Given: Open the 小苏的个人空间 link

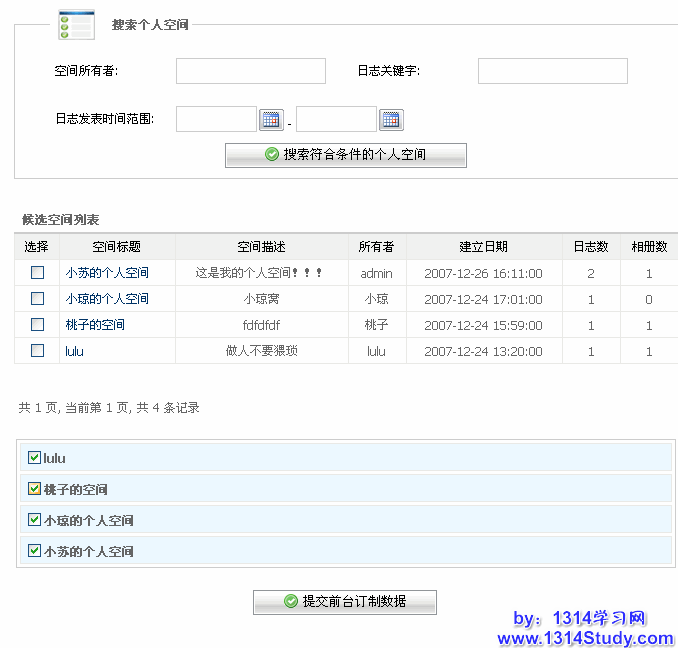Looking at the screenshot, I should pyautogui.click(x=107, y=273).
